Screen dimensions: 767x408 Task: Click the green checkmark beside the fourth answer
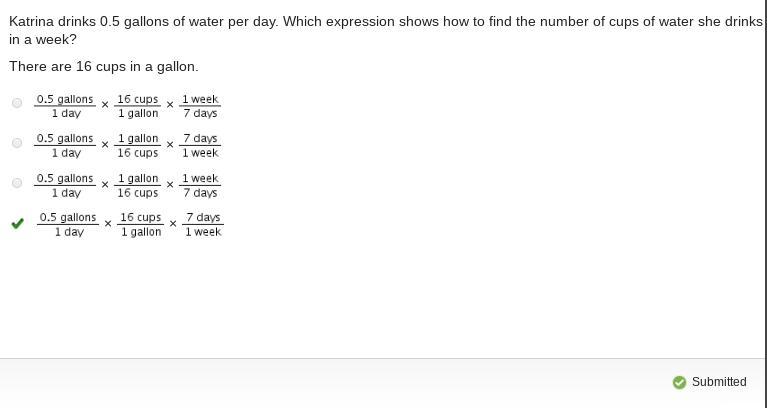click(17, 224)
